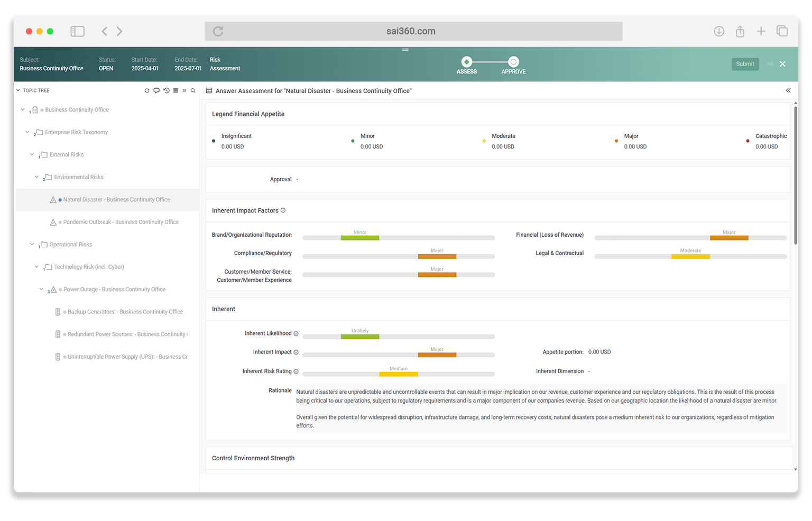Click the sai360.com address bar
The height and width of the screenshot is (521, 812).
[413, 31]
